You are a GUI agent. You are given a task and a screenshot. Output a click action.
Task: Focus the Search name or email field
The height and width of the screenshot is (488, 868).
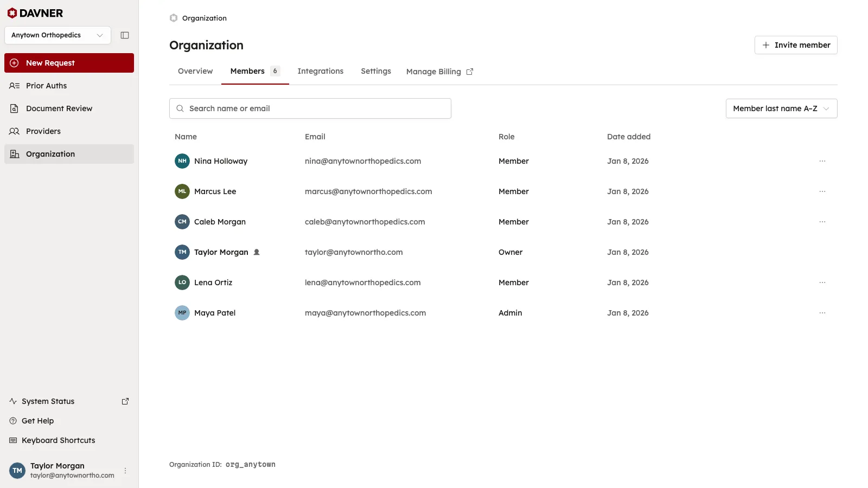310,108
